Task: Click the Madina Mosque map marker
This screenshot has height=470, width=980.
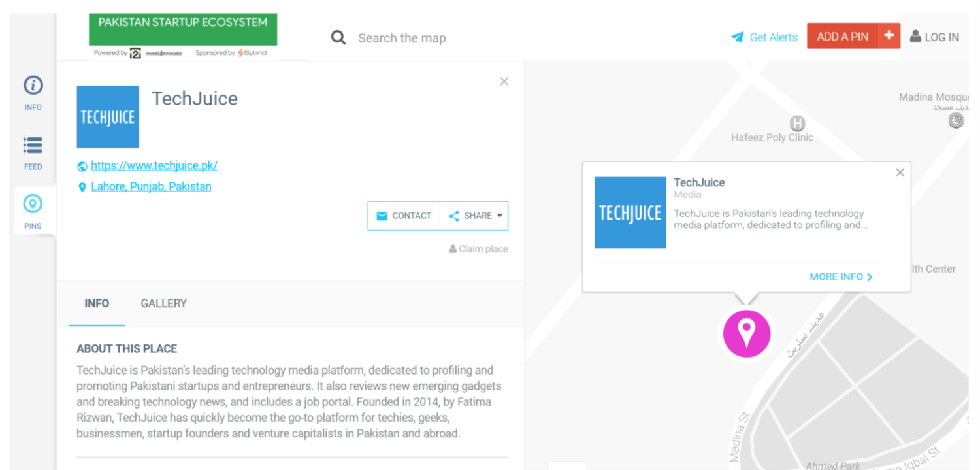Action: pyautogui.click(x=956, y=120)
